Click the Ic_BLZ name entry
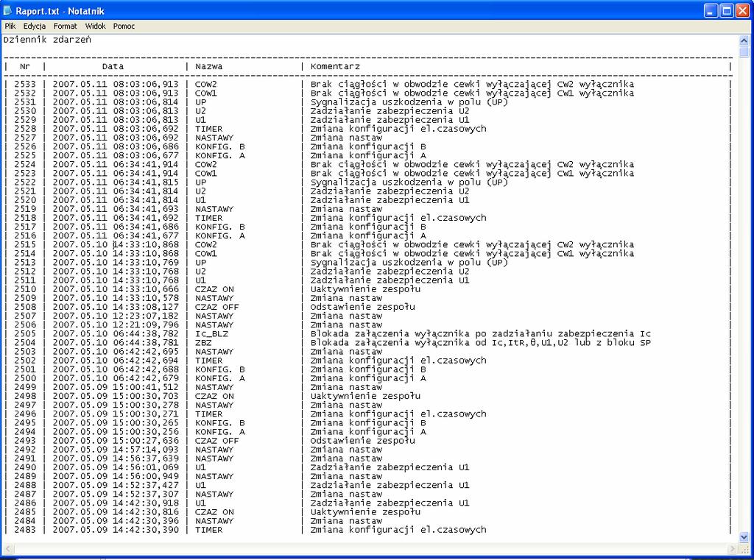Screen dimensions: 754x560 211,333
